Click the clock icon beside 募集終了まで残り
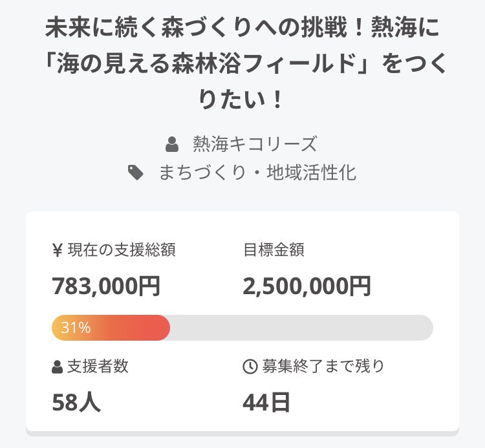The height and width of the screenshot is (448, 485). coord(250,367)
